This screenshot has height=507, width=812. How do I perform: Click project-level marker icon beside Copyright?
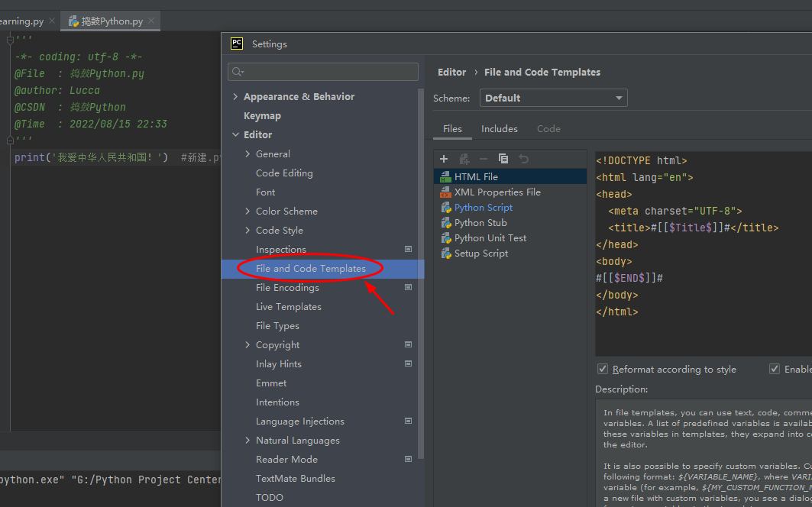click(408, 344)
